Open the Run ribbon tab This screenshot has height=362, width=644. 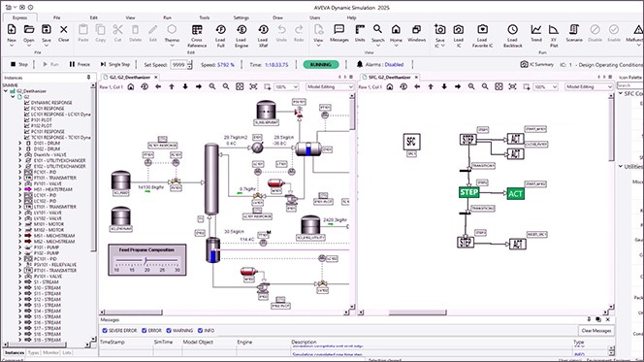click(x=167, y=17)
